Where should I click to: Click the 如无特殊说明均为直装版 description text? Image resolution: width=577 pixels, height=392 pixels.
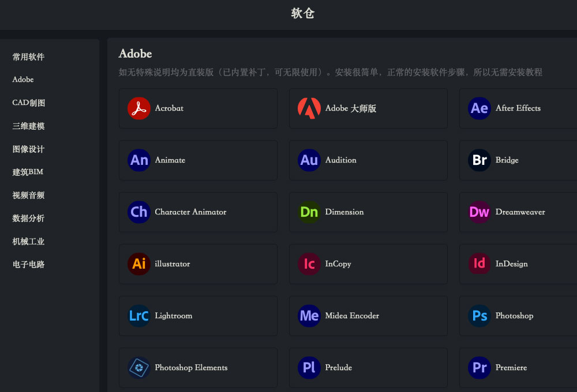point(331,72)
